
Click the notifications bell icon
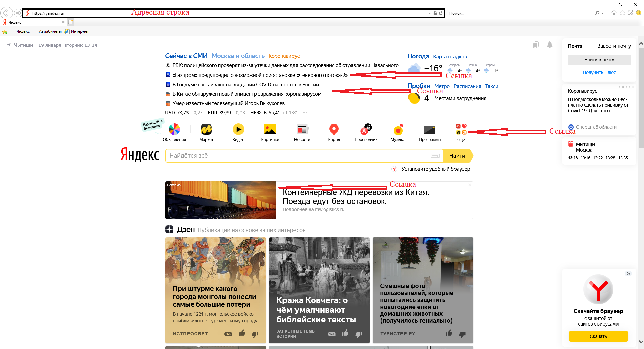coord(550,45)
